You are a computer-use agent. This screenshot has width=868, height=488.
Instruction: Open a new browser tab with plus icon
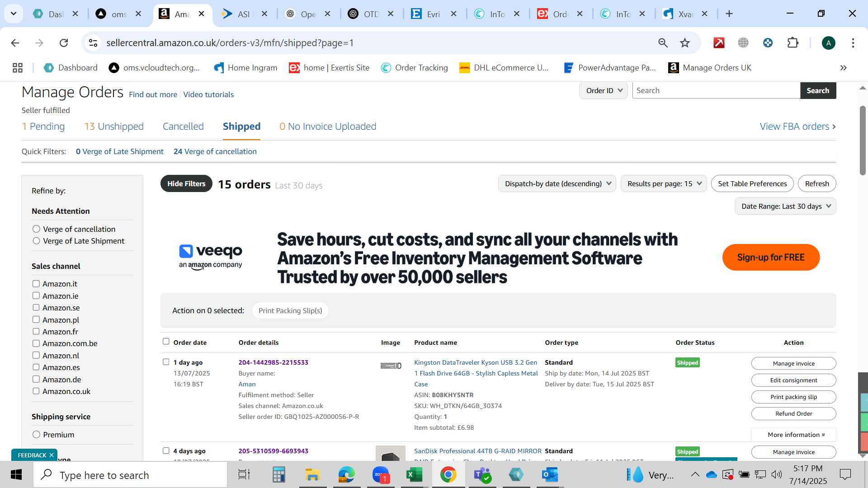point(729,14)
